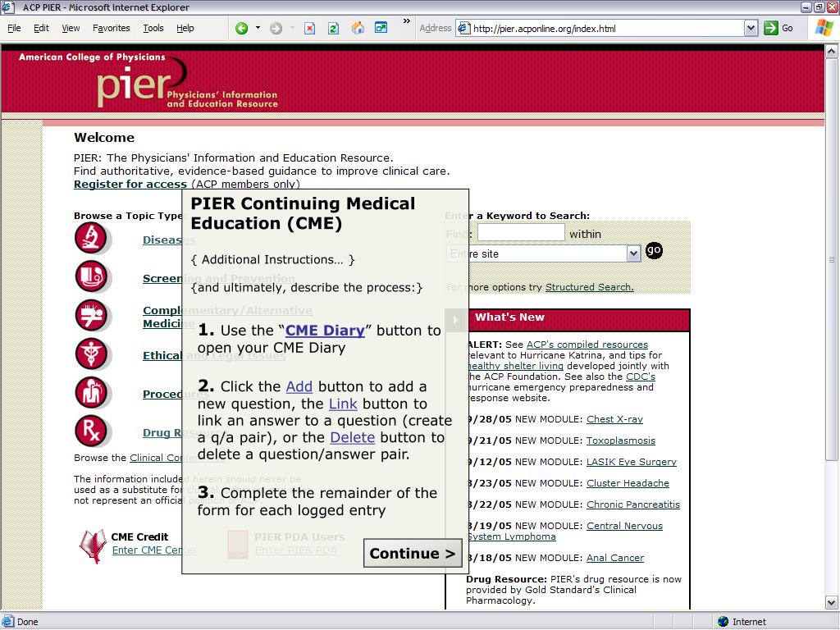
Task: Open the View menu
Action: [x=71, y=29]
